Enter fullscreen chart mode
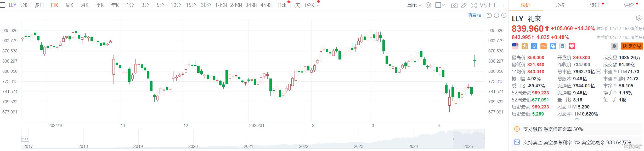 point(474,5)
